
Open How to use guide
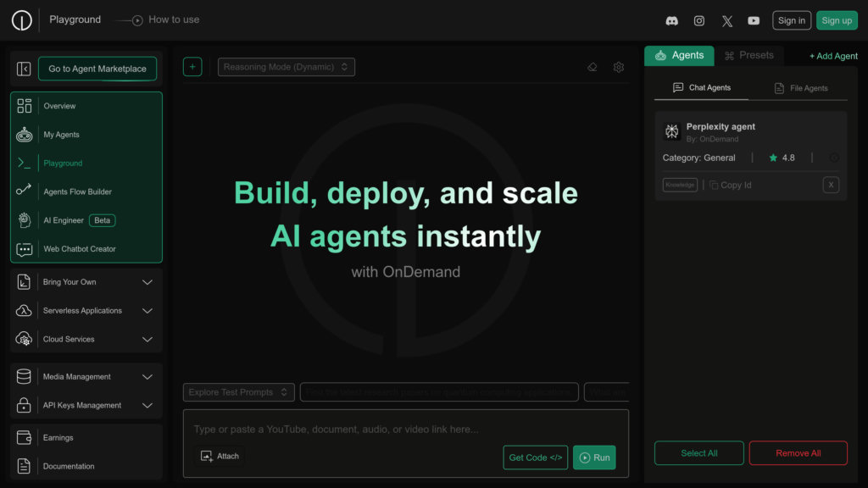(165, 20)
